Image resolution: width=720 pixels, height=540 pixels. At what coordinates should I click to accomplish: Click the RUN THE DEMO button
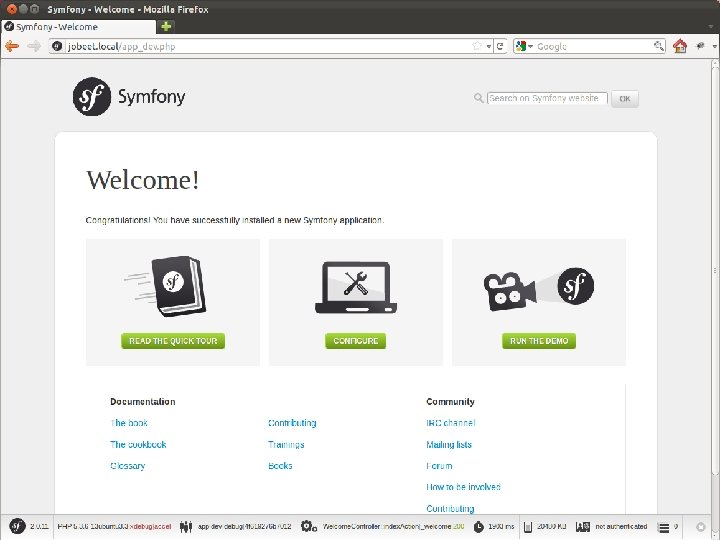click(x=539, y=341)
